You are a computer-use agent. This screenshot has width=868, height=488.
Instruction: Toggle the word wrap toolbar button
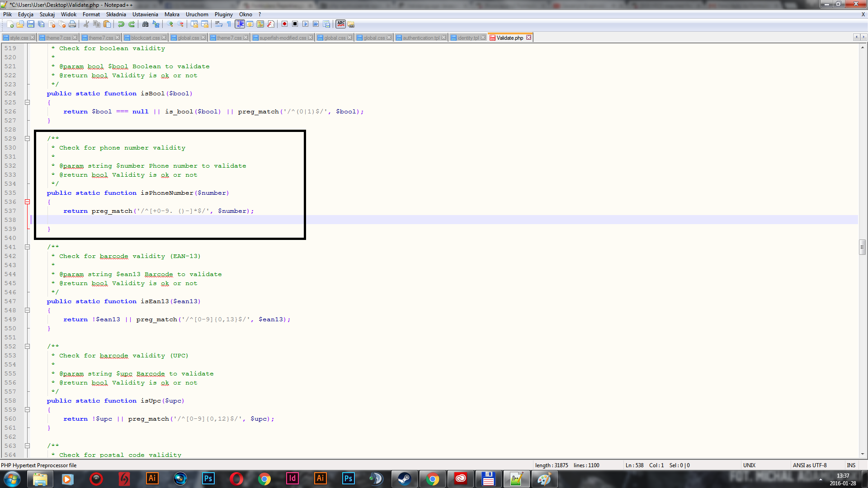coord(219,24)
